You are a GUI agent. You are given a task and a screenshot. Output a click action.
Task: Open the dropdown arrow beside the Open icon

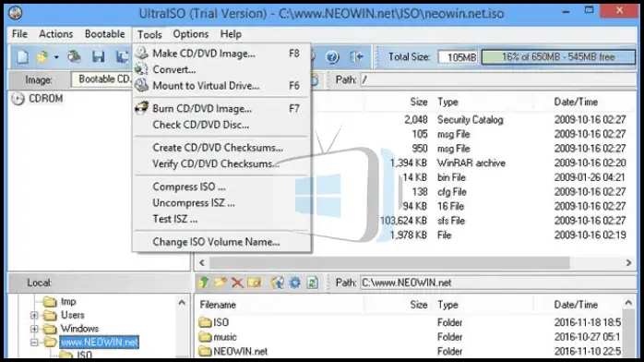[56, 57]
